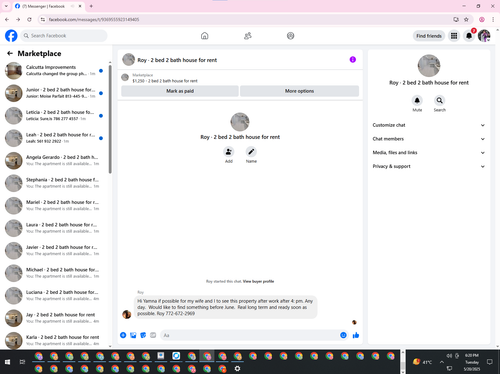
Task: Open Angela Gerardo's conversation
Action: [55, 160]
